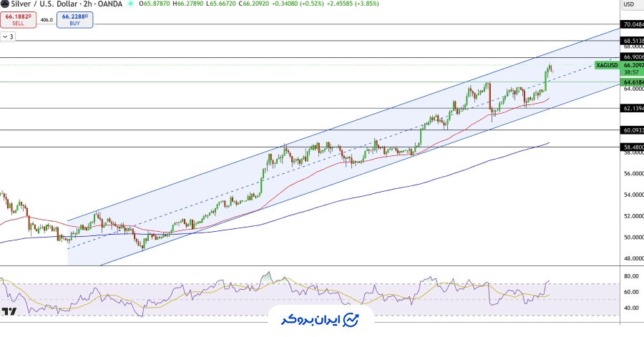Click the Silver symbol logo icon
The image size is (644, 337).
pos(4,4)
